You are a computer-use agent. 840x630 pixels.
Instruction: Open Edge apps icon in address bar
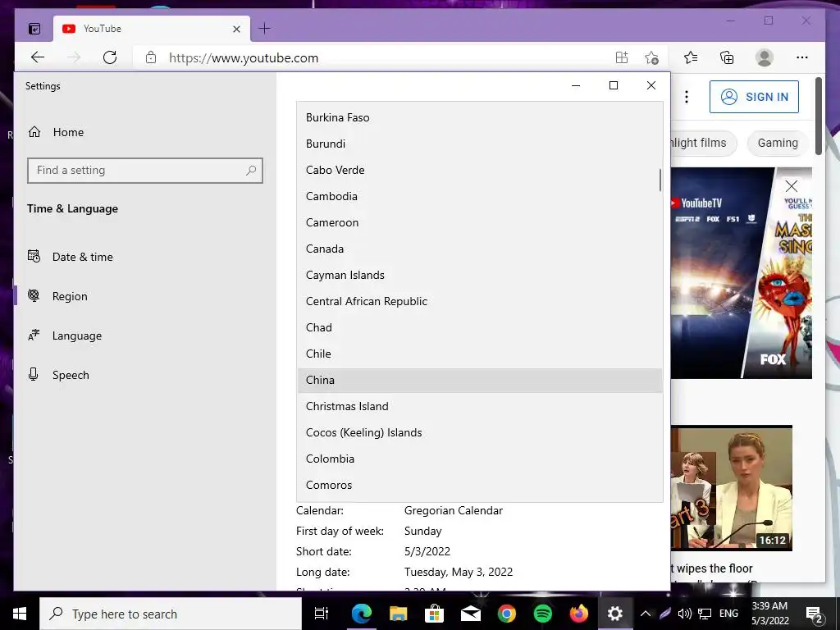pos(622,57)
